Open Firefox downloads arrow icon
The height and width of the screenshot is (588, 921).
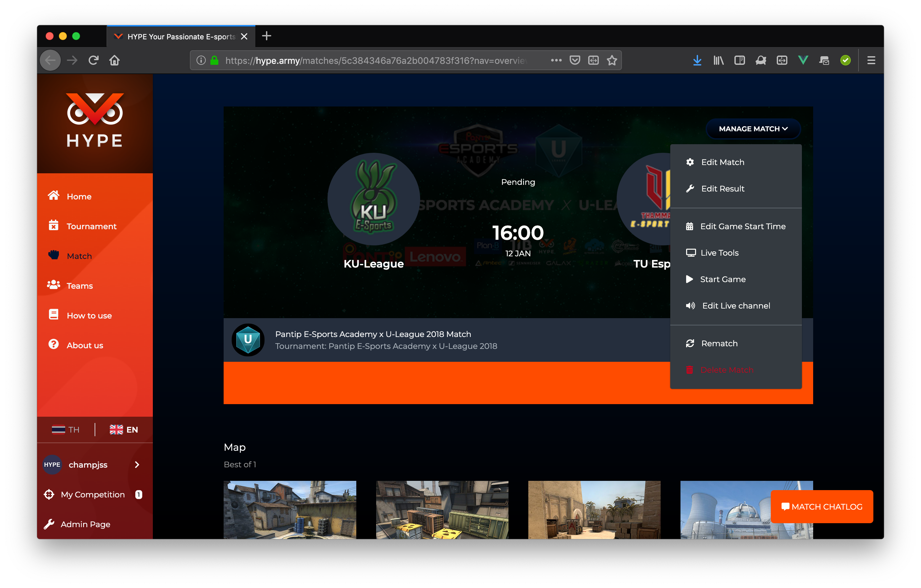click(697, 61)
